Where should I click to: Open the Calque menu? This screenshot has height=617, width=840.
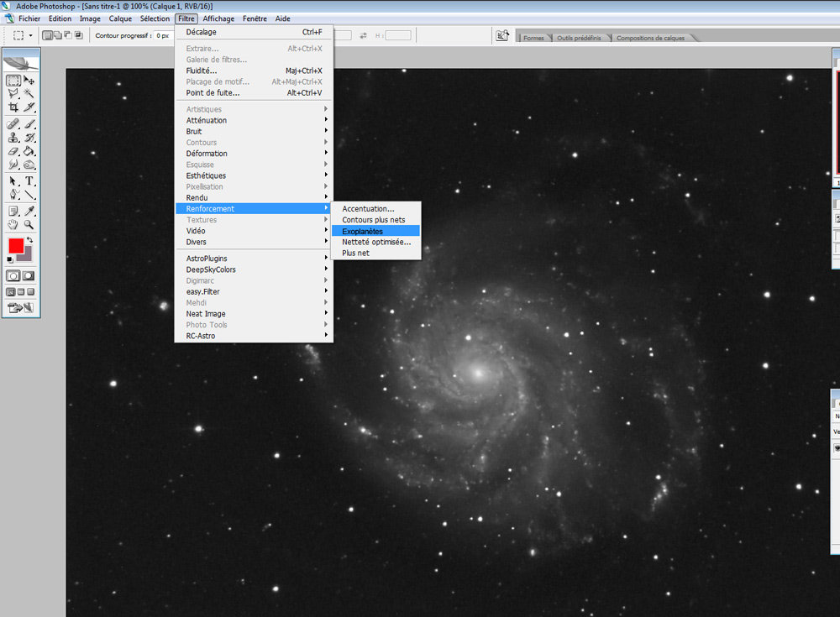click(120, 18)
